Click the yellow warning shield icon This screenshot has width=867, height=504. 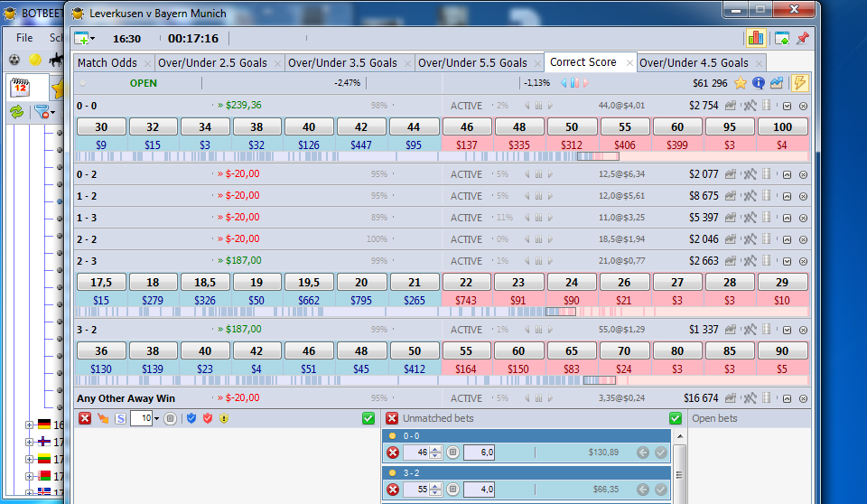224,418
